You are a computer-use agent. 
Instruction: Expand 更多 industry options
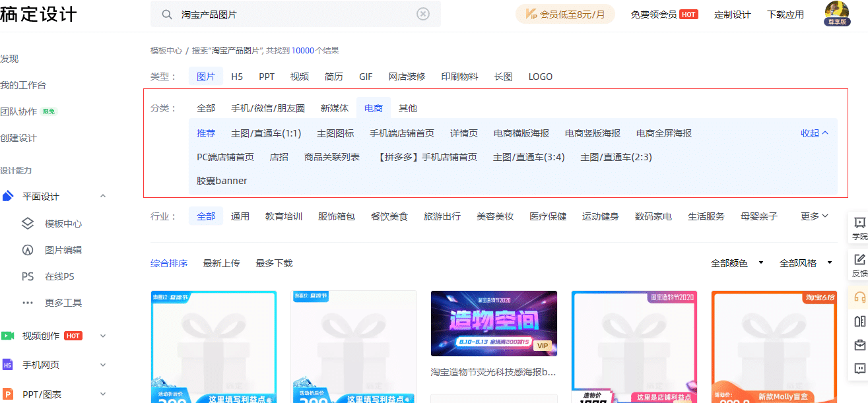tap(815, 216)
